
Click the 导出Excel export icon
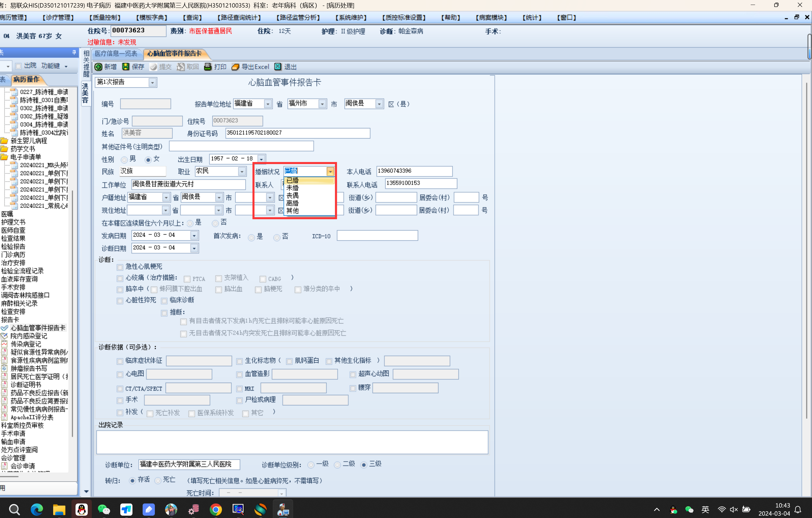pos(235,67)
